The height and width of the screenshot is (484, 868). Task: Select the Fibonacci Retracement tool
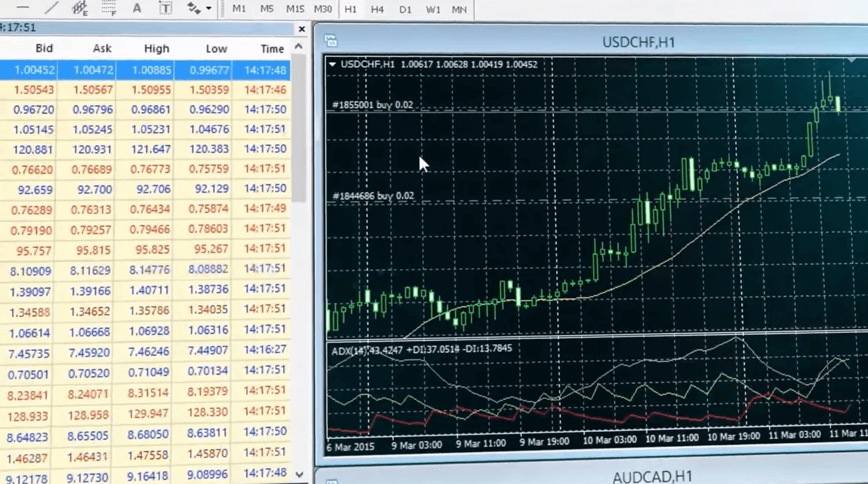pos(107,9)
